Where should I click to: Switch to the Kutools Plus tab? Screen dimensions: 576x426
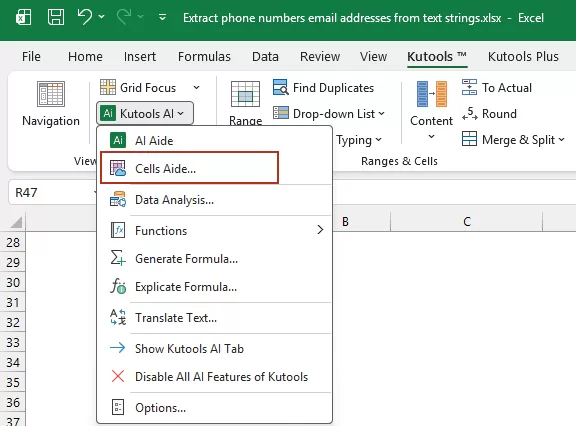coord(523,57)
